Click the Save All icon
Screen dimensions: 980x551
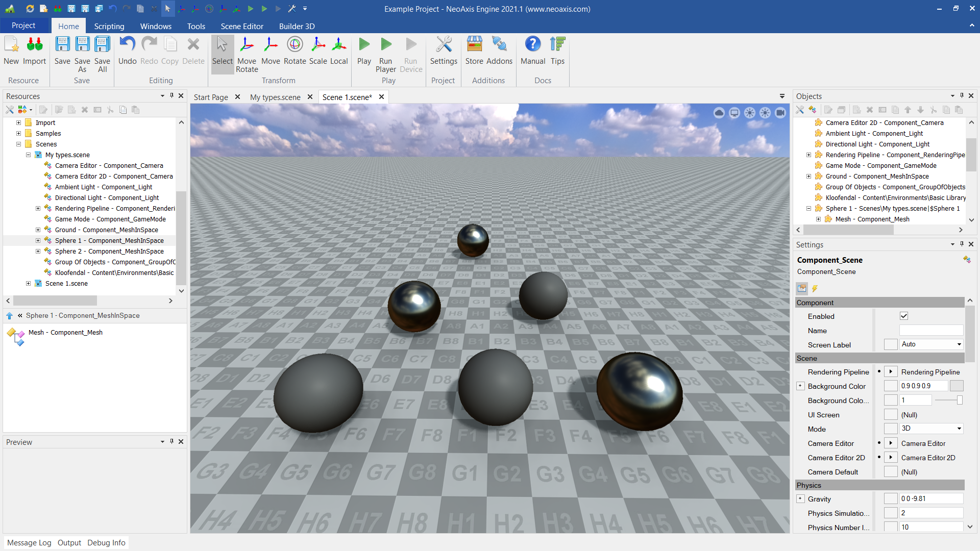[102, 54]
